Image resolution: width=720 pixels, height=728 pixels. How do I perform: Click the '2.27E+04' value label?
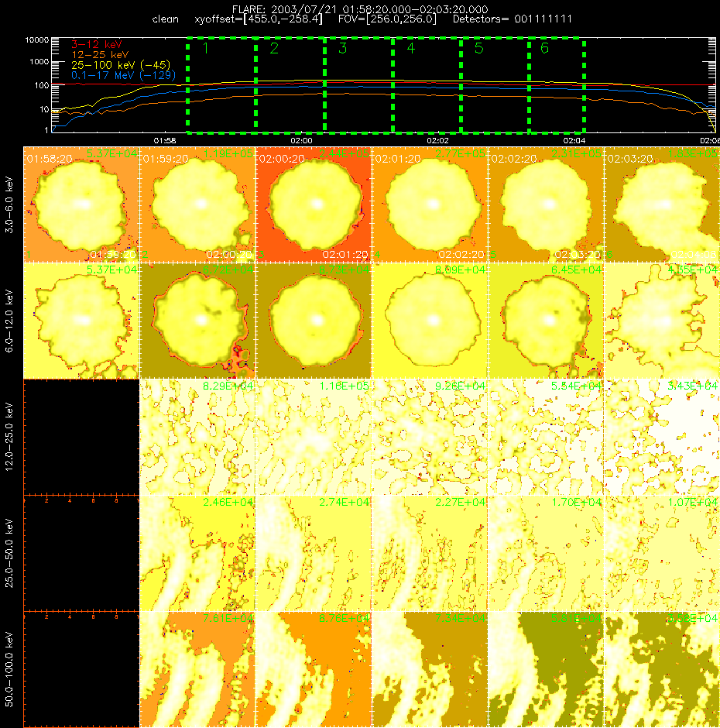460,502
